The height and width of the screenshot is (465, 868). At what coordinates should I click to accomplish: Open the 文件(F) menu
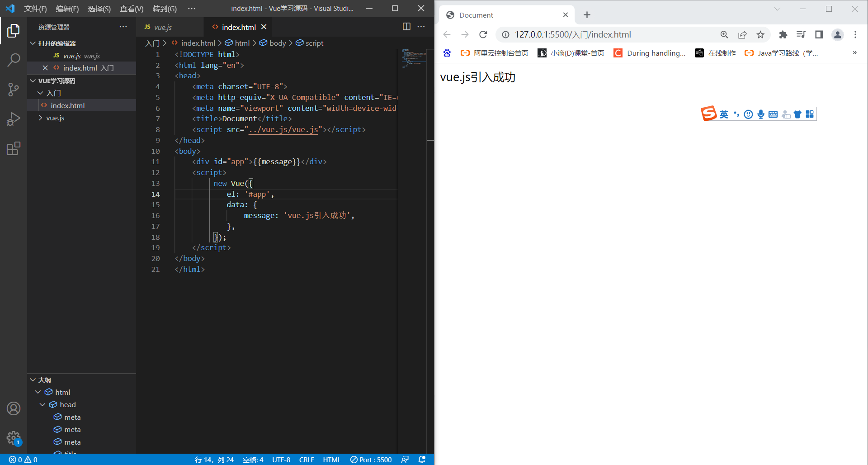point(35,9)
